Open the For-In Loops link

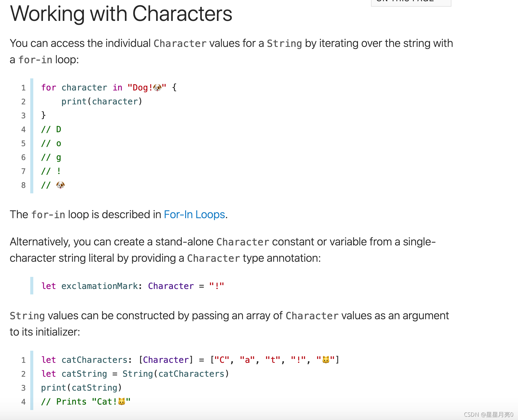(194, 215)
